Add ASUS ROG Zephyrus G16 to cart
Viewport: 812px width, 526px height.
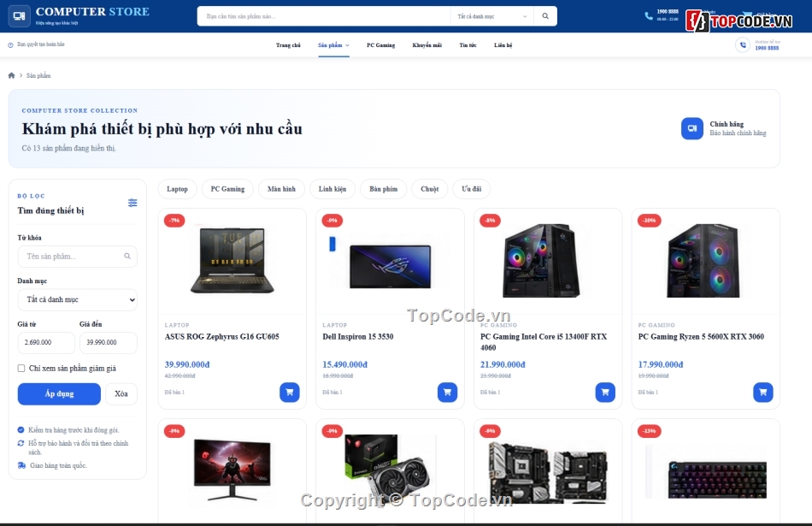[x=290, y=393]
